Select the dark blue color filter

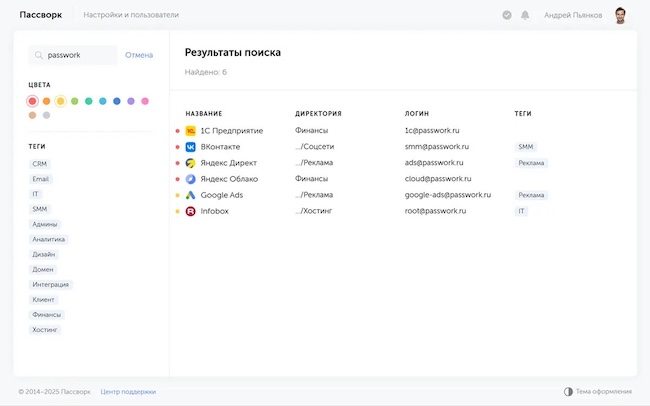coord(117,101)
